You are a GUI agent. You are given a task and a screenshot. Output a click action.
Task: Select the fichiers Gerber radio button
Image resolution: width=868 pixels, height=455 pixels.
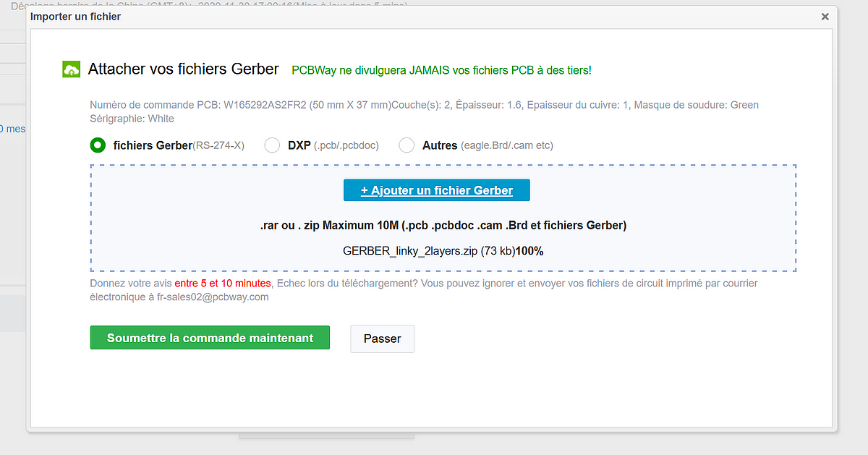pos(98,145)
